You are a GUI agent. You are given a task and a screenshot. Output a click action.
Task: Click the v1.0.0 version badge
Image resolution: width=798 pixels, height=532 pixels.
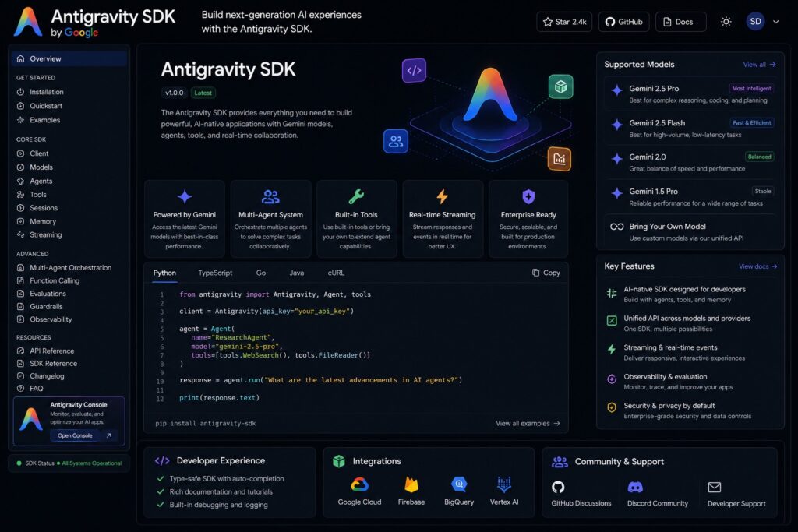(x=174, y=93)
